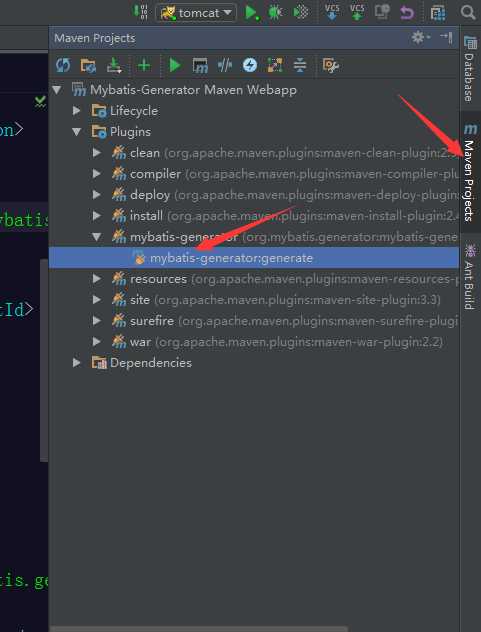Expand the surefire plugin node
Image resolution: width=481 pixels, height=632 pixels.
point(96,320)
